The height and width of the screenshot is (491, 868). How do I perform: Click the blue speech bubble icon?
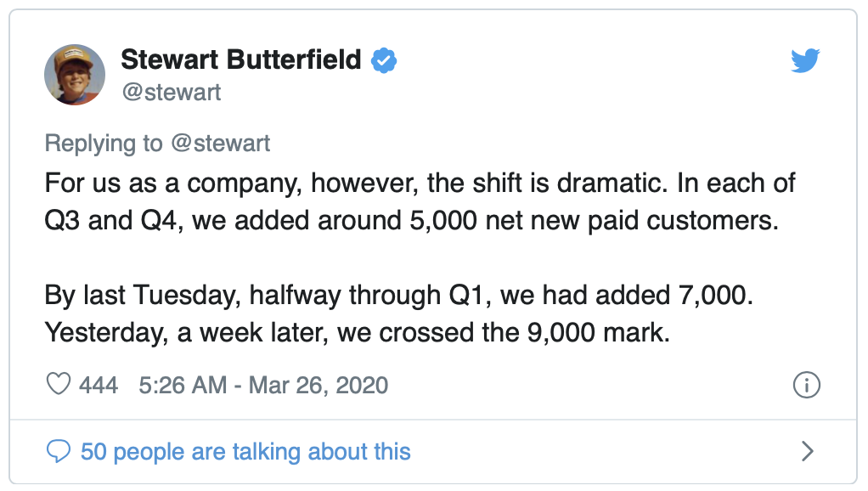tap(58, 451)
